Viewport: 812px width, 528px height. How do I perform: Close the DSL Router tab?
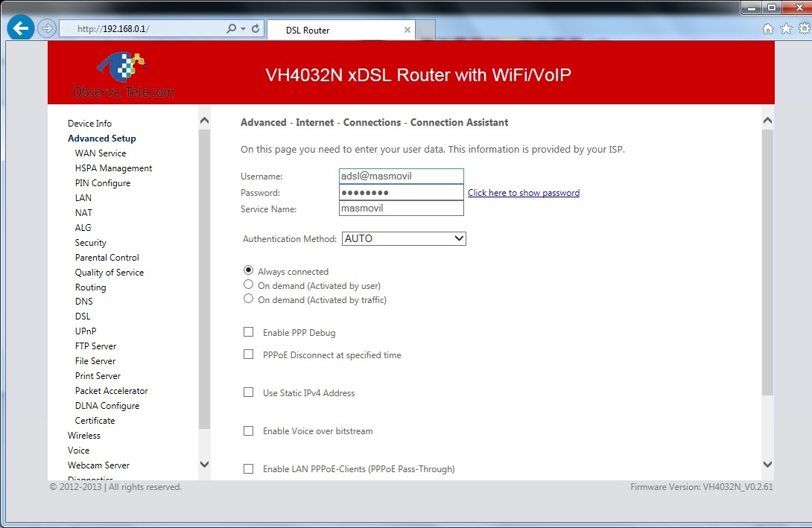coord(407,31)
